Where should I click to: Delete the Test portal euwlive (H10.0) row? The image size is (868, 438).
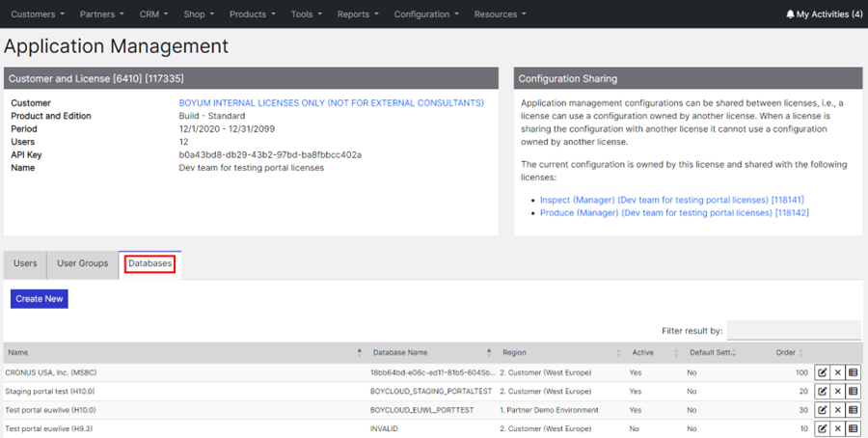coord(837,410)
